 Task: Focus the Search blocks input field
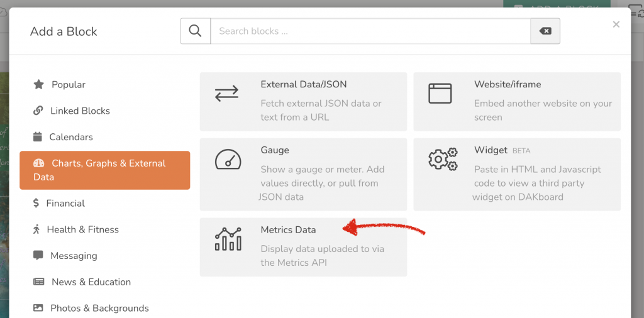[370, 31]
